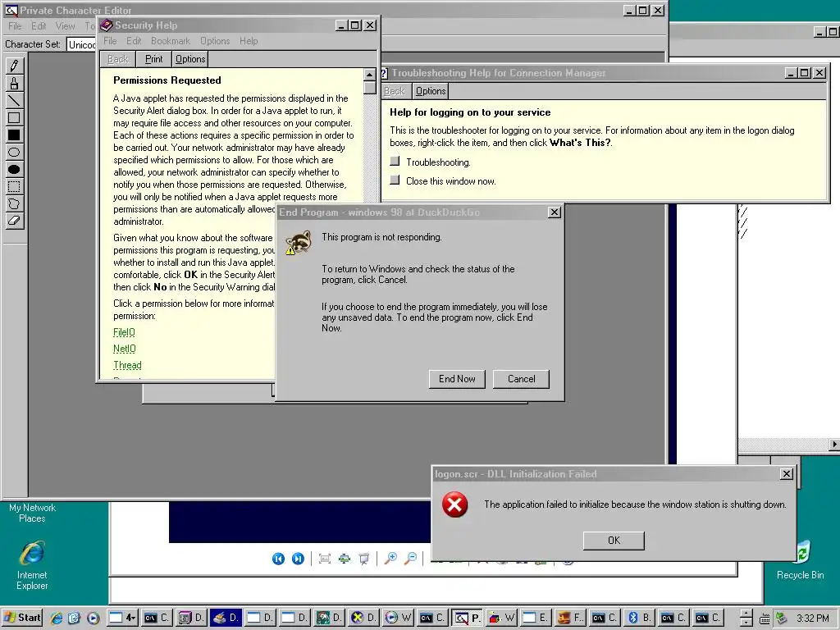
Task: Select the Rectangular Selection tool
Action: 14,186
